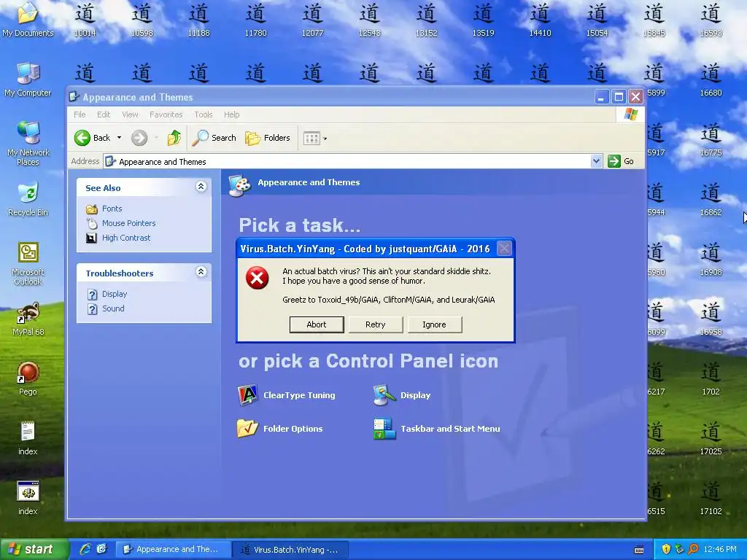Toggle the Folders pane button
This screenshot has height=560, width=747.
[x=267, y=138]
